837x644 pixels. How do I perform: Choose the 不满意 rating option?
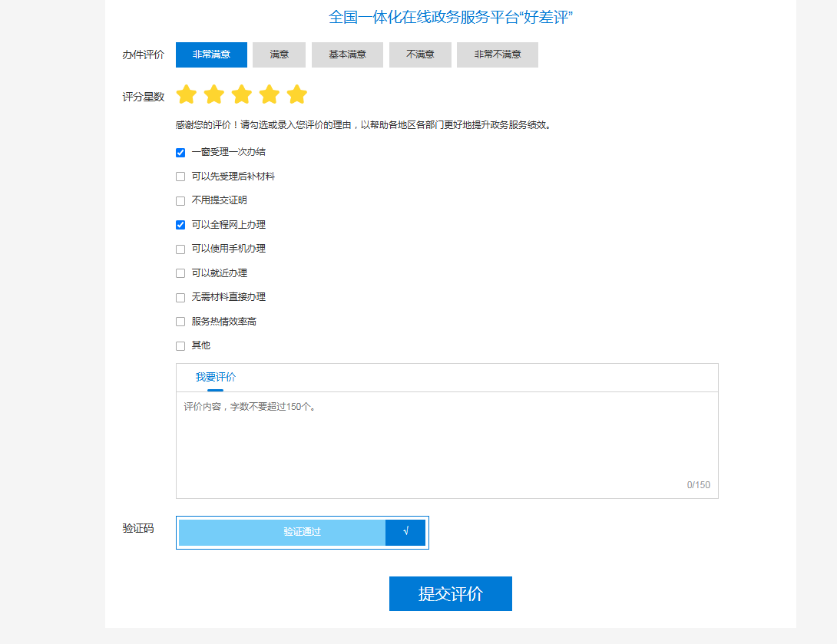pos(420,54)
